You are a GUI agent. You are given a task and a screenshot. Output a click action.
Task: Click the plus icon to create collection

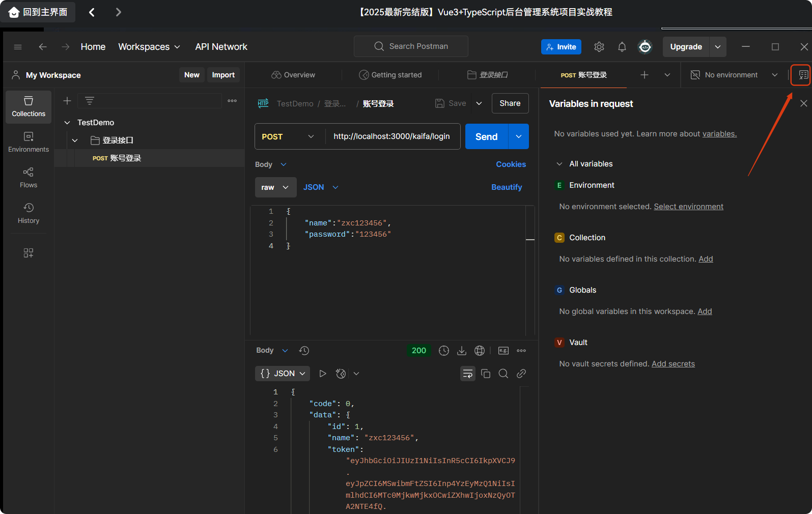point(67,101)
